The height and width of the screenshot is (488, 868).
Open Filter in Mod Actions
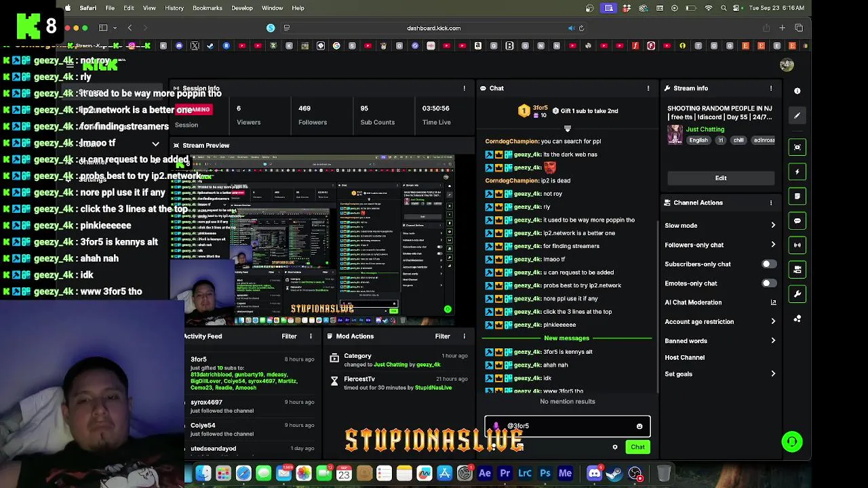coord(442,336)
